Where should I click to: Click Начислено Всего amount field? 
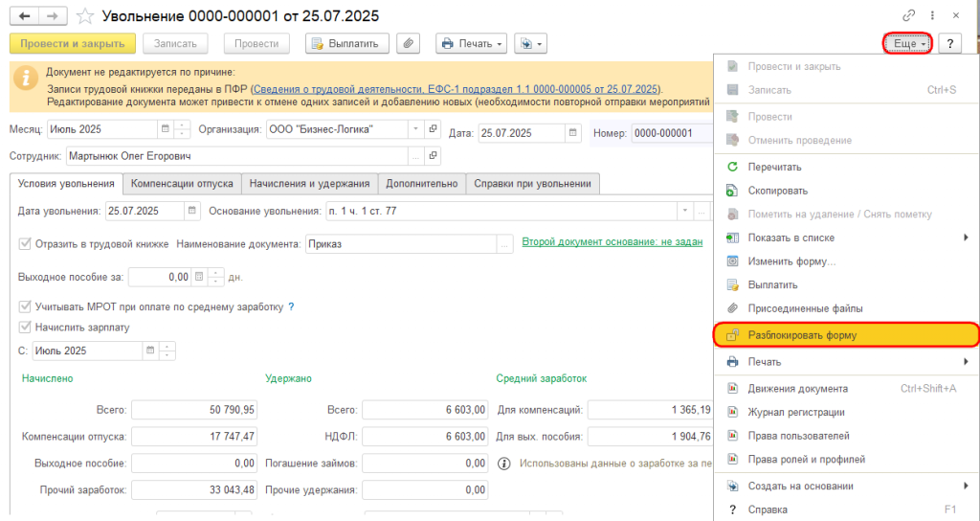coord(194,410)
